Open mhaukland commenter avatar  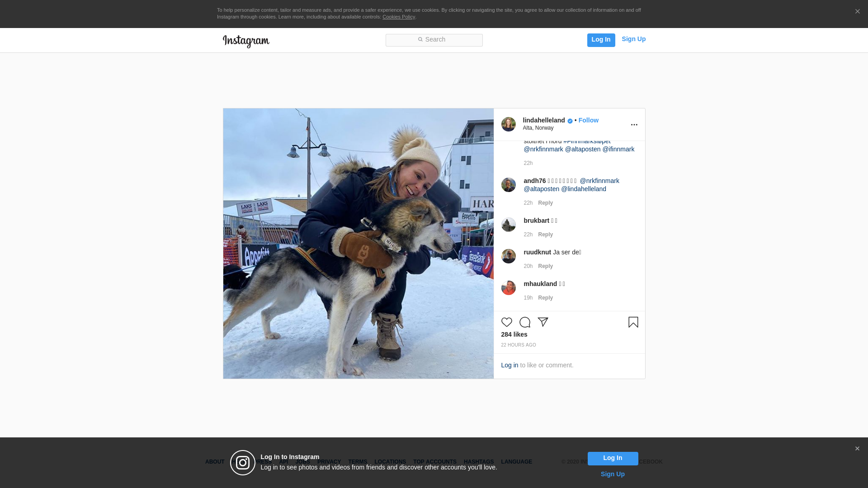click(508, 288)
